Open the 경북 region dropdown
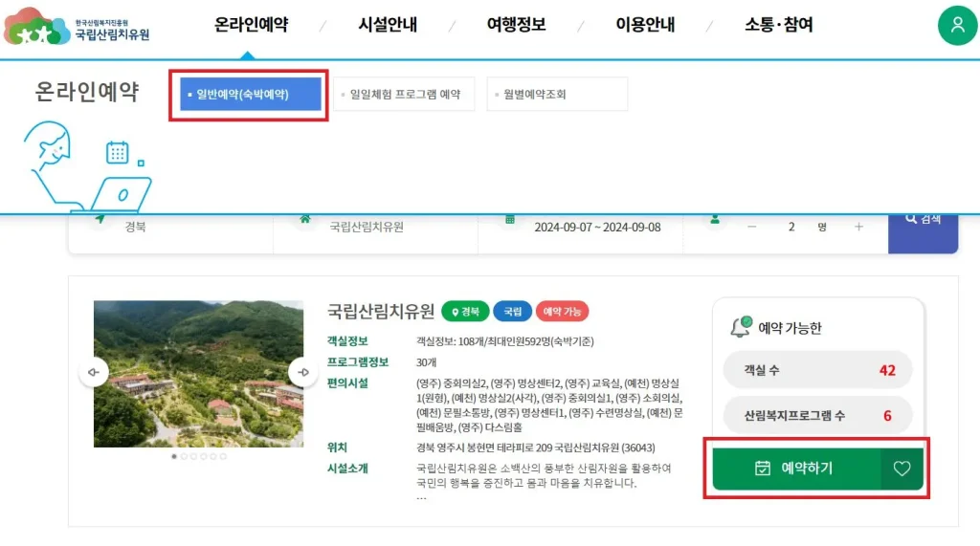980x546 pixels. point(170,228)
